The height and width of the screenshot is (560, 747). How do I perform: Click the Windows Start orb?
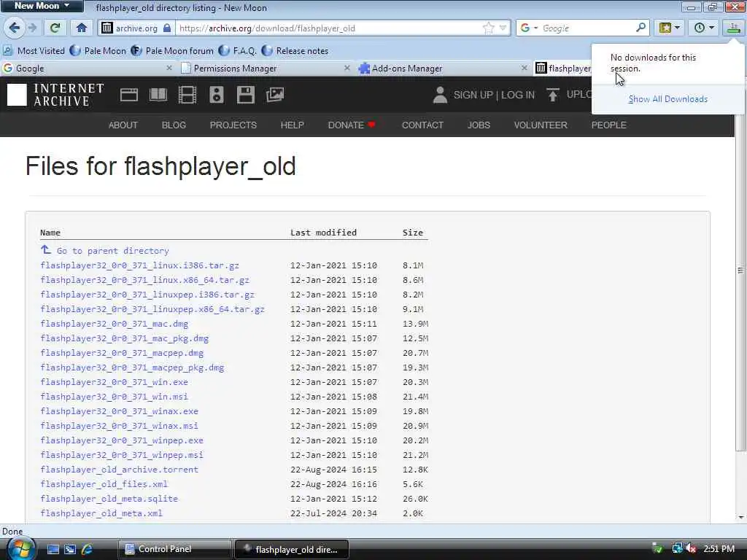[x=20, y=549]
